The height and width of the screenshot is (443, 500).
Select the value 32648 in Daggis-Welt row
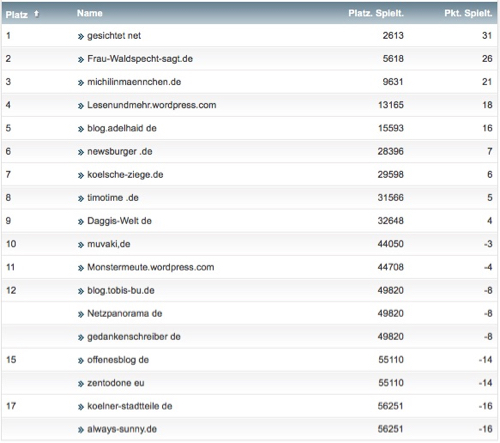click(x=391, y=221)
